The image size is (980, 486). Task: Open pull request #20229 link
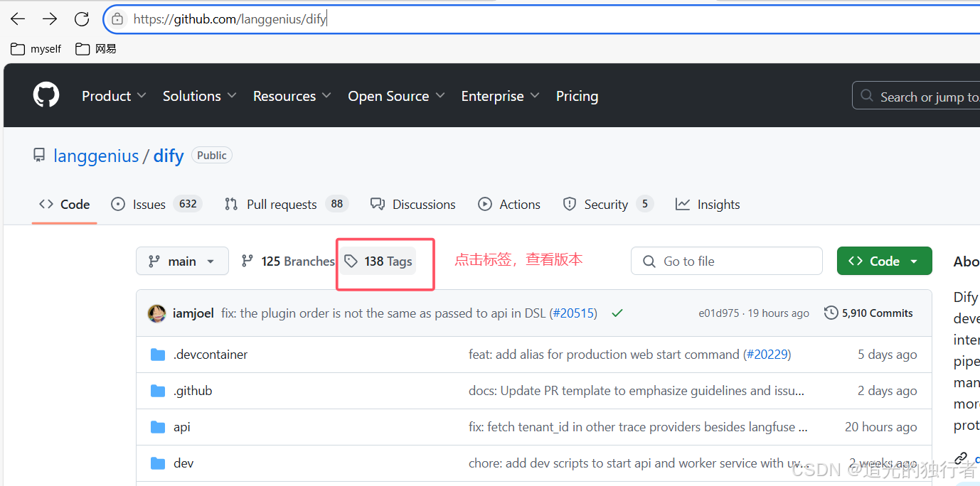pyautogui.click(x=767, y=355)
